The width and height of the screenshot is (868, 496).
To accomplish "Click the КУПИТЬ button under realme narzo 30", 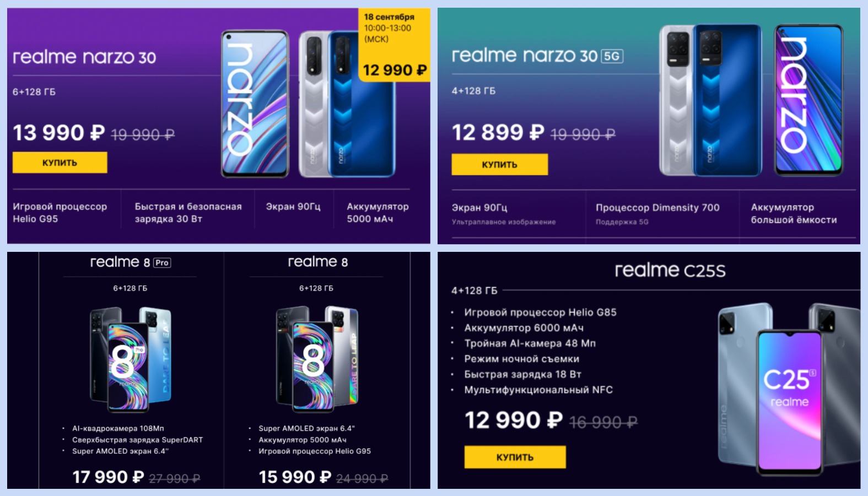I will coord(60,163).
